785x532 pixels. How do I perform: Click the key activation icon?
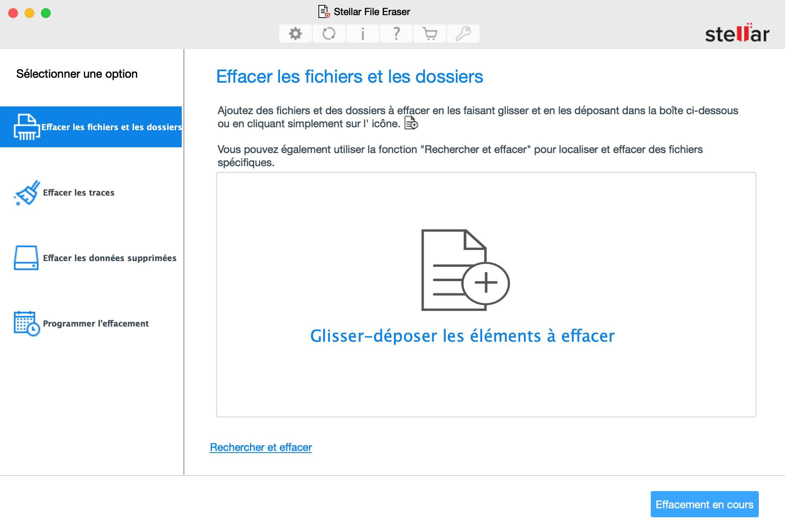(463, 34)
